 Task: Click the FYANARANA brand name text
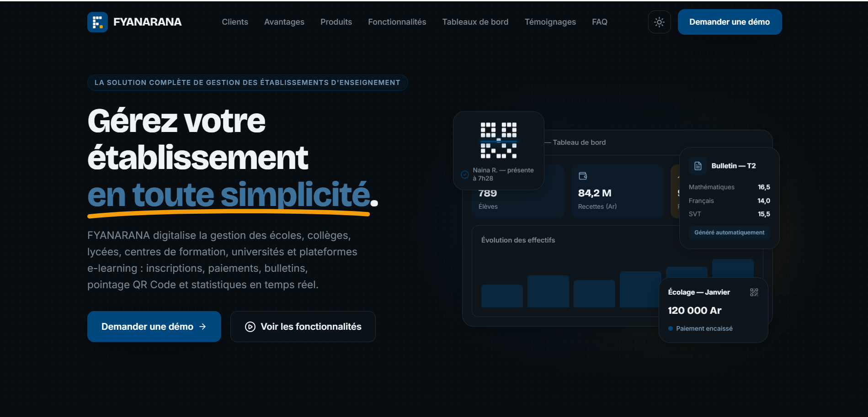coord(147,22)
